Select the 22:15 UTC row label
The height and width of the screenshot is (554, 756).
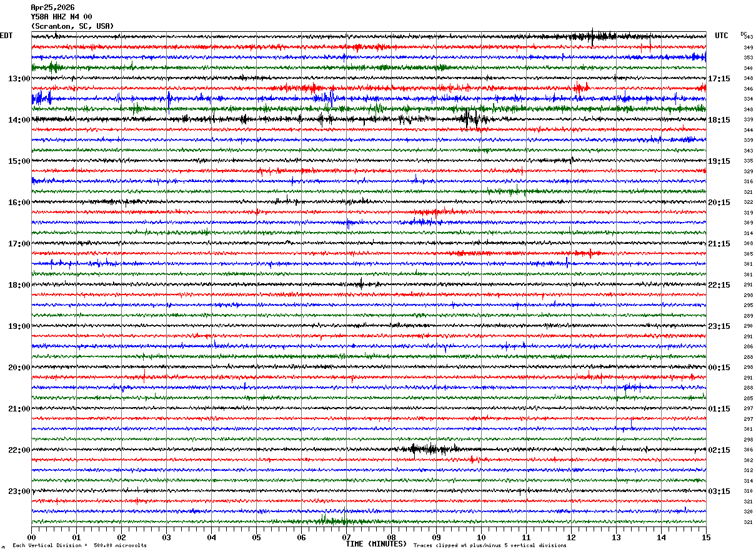[719, 285]
